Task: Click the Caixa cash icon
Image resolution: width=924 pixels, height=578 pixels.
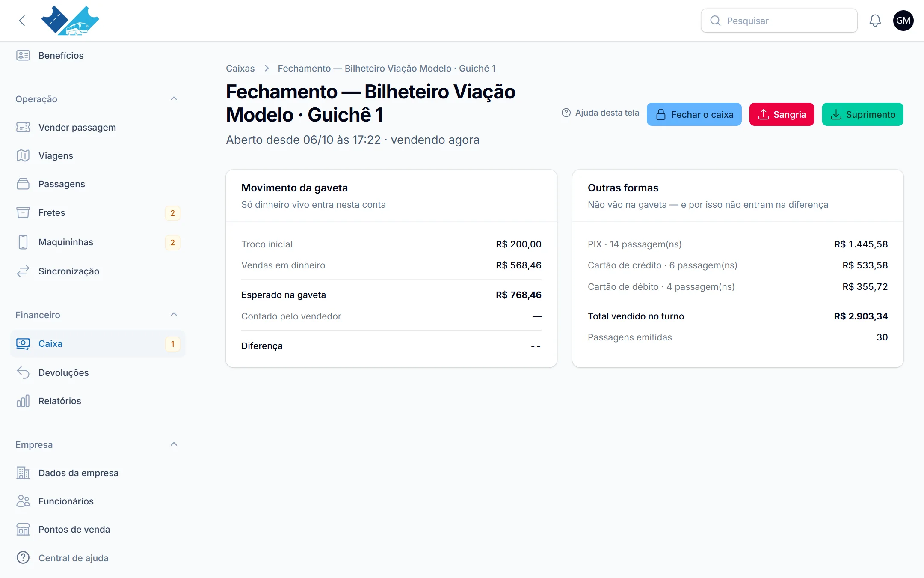Action: point(23,343)
